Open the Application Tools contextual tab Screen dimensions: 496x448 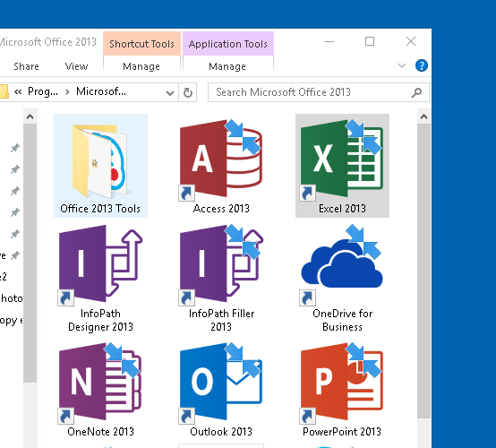tap(228, 44)
